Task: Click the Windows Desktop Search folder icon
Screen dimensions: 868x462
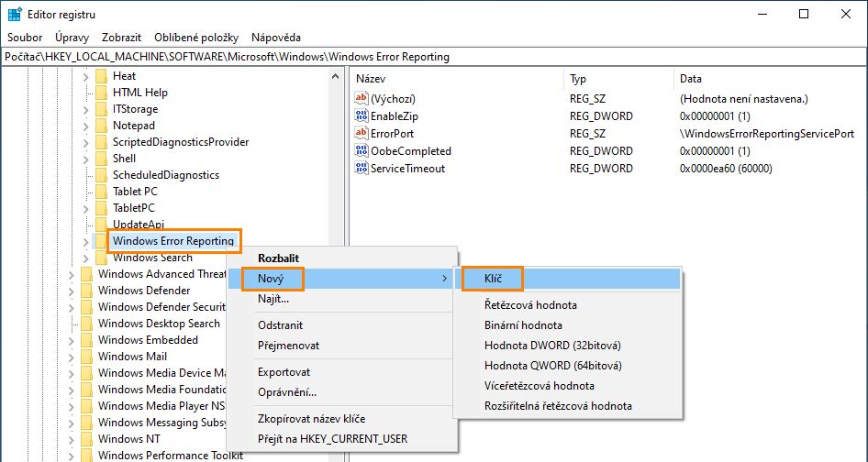Action: click(87, 323)
